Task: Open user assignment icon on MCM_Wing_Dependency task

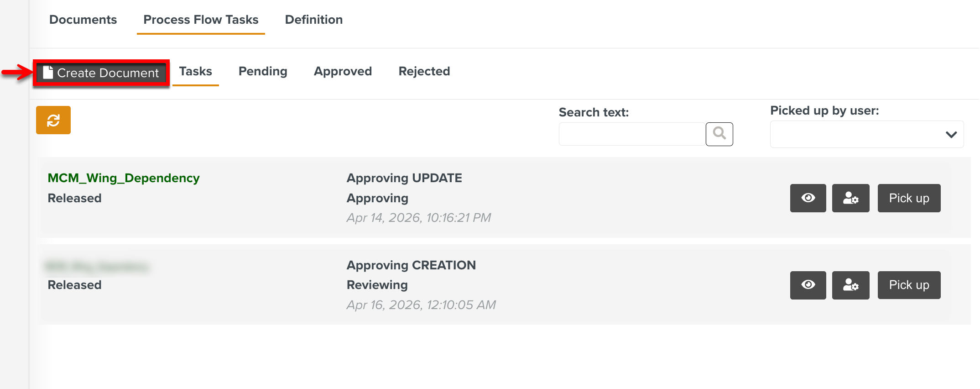Action: coord(850,198)
